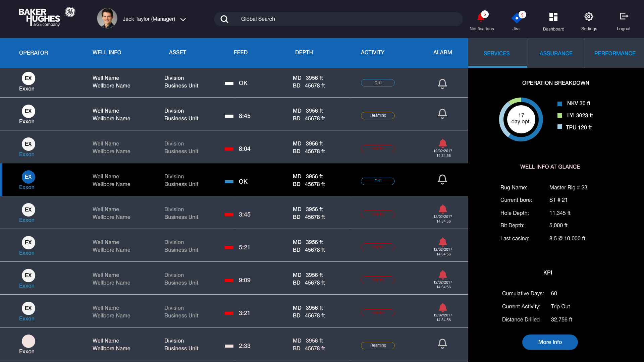Screen dimensions: 644x362
Task: Toggle alarm bell in 2:33 Reaming row
Action: click(442, 344)
